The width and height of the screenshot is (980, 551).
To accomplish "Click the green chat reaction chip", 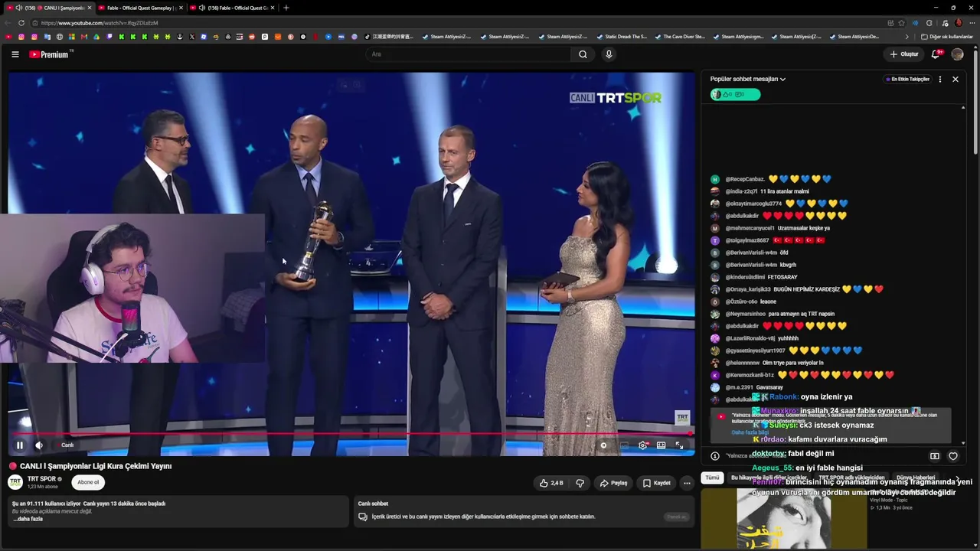I will point(735,94).
